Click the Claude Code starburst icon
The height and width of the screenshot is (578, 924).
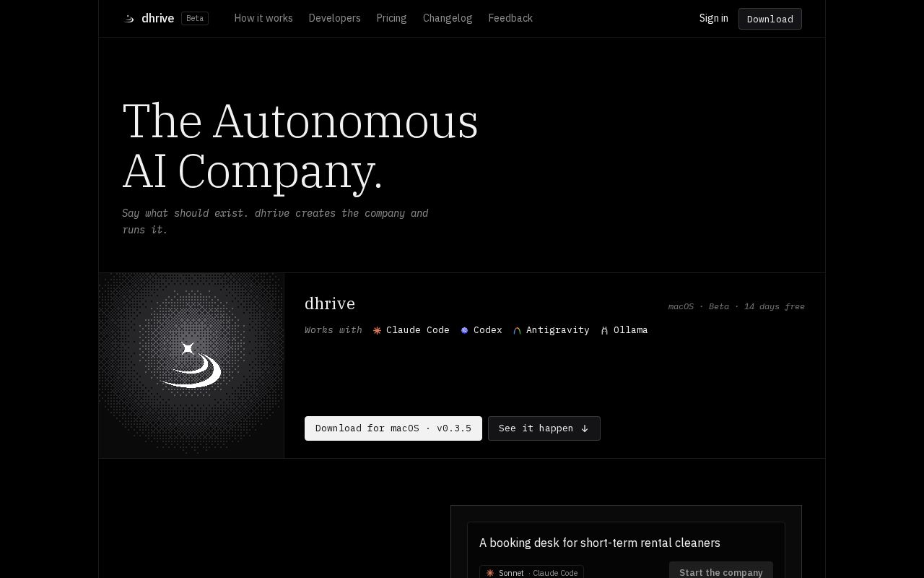click(x=377, y=330)
